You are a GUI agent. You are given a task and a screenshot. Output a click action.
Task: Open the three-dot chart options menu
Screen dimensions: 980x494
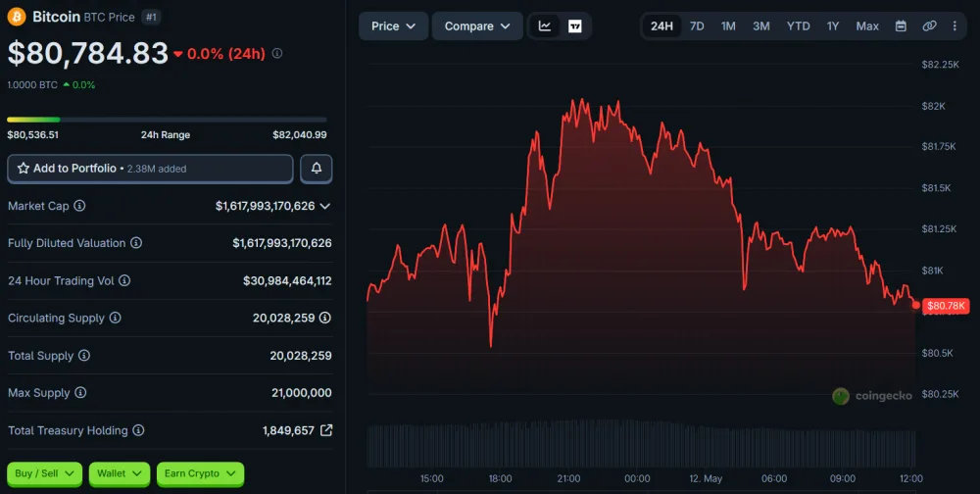[x=955, y=26]
